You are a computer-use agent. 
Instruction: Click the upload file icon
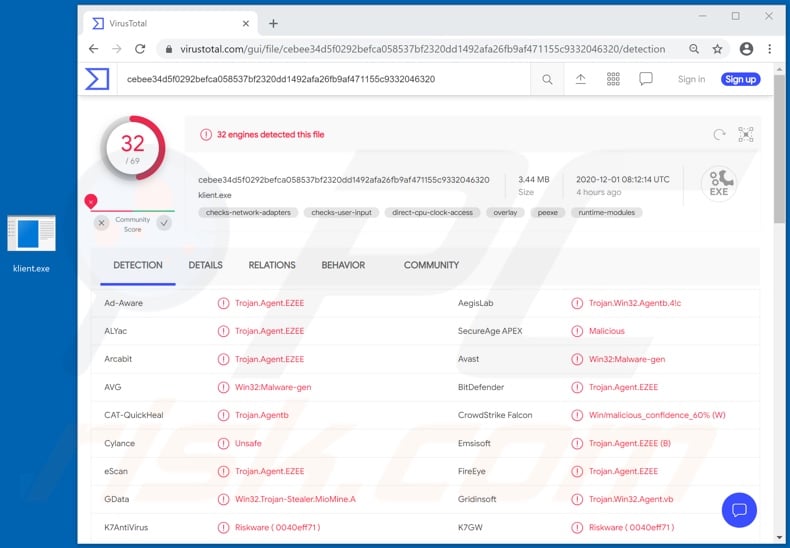coord(580,79)
